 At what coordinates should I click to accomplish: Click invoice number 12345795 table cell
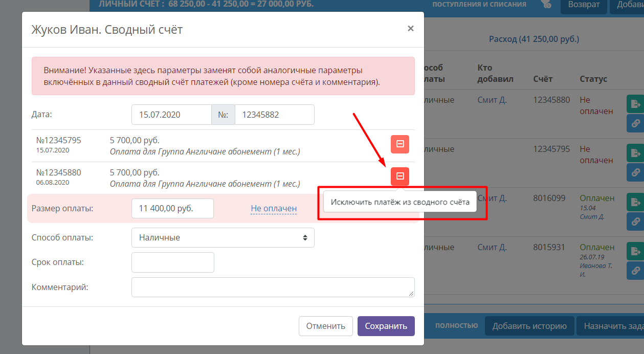[551, 149]
